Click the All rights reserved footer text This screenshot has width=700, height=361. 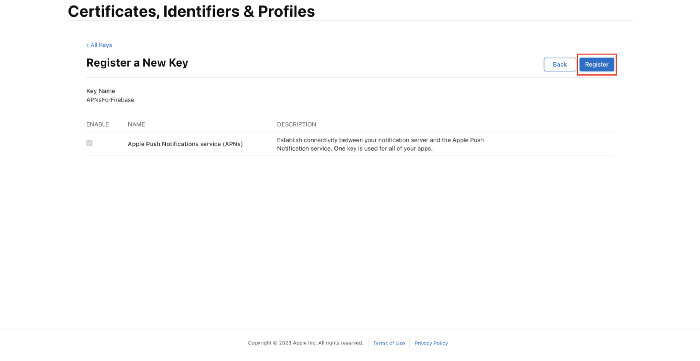[340, 343]
